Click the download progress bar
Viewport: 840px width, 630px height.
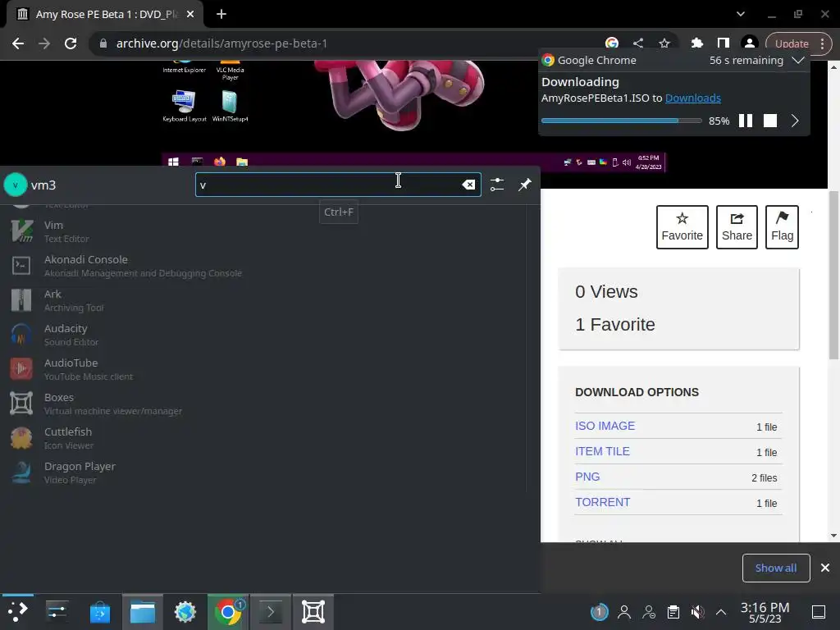(x=622, y=121)
